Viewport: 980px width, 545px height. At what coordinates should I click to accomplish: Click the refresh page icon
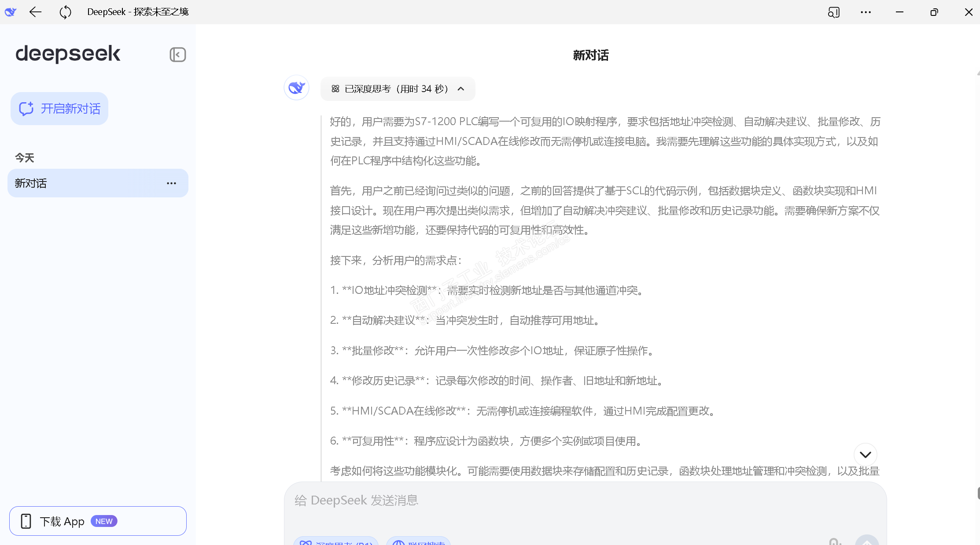65,12
